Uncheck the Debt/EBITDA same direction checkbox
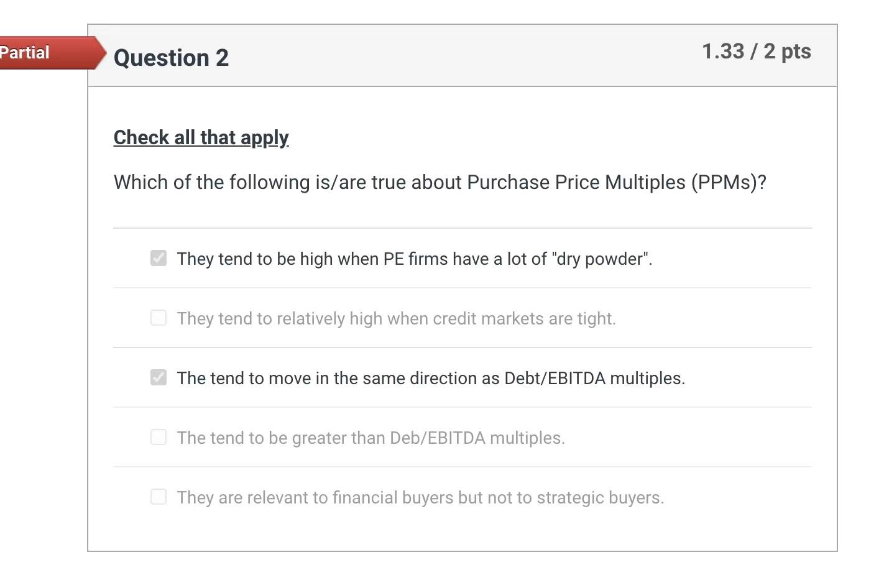Screen dimensions: 889x588 click(x=159, y=377)
